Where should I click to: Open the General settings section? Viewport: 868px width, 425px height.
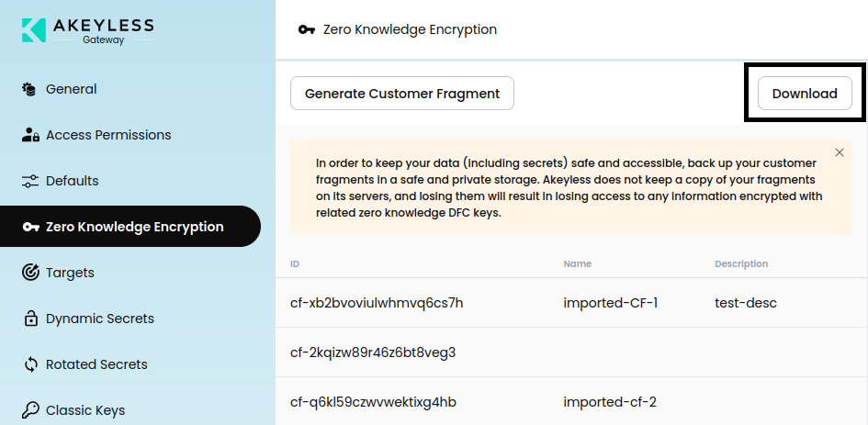71,89
